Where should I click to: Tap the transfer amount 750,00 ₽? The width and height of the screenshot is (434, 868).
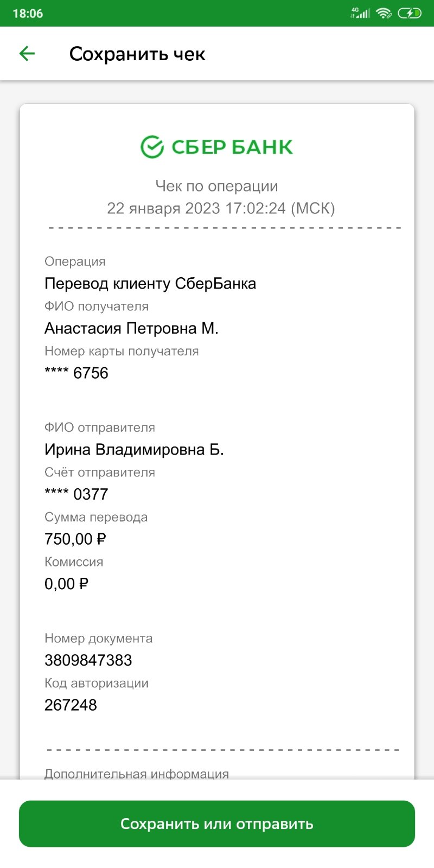coord(75,539)
